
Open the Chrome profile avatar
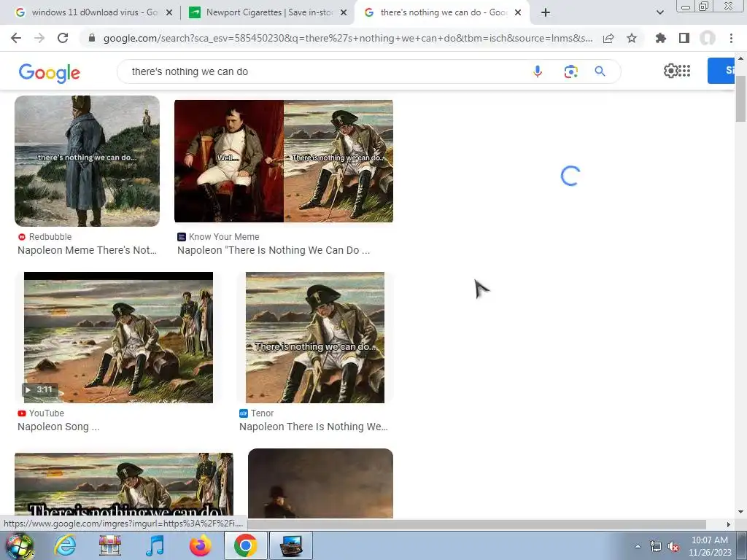pyautogui.click(x=708, y=38)
